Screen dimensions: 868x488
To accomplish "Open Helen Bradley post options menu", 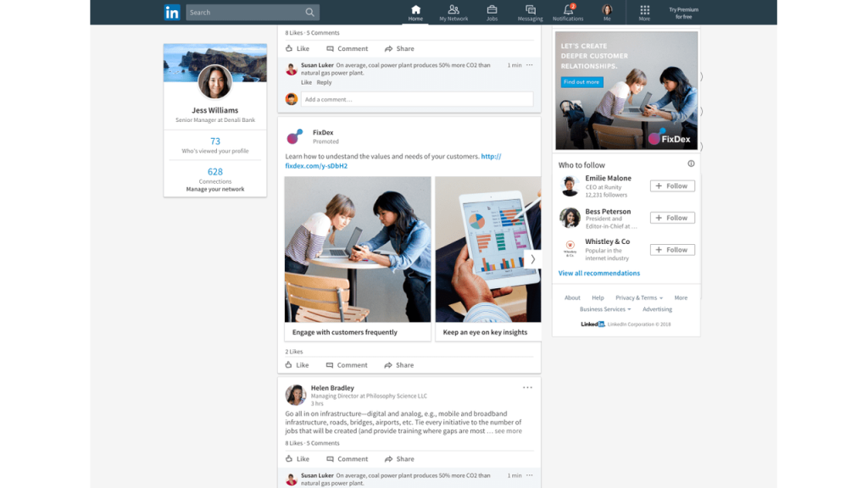I will [x=527, y=388].
